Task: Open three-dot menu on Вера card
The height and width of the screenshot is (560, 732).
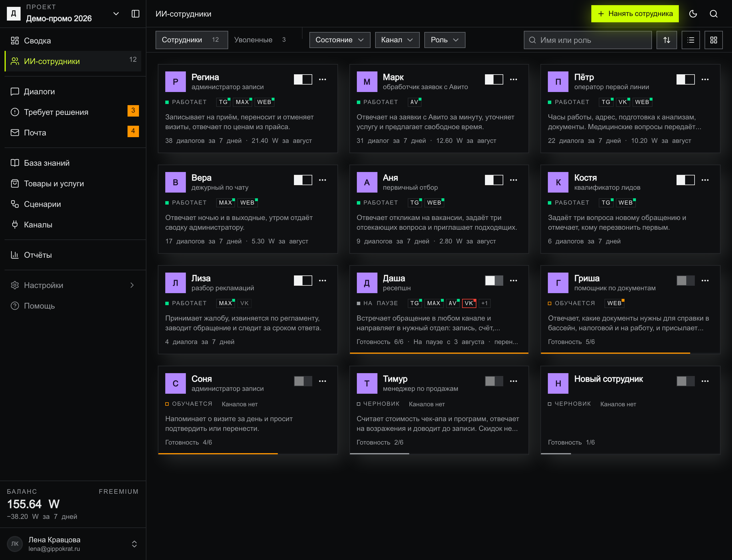Action: pyautogui.click(x=322, y=180)
